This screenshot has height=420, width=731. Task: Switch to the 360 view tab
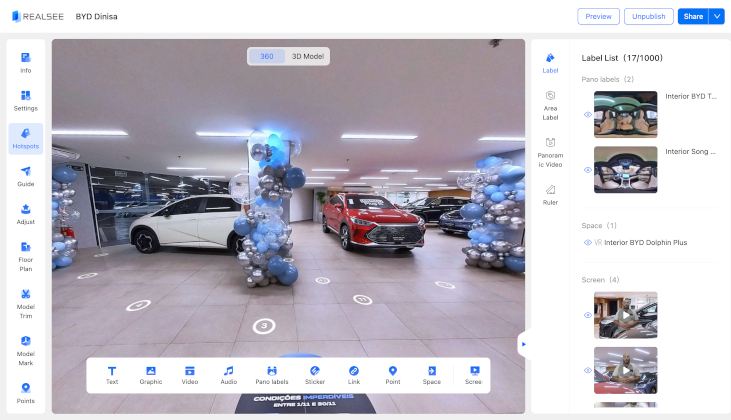267,56
